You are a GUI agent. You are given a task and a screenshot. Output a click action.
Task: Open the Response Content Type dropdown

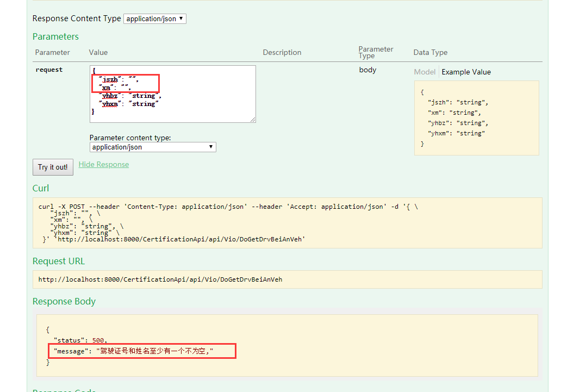click(155, 18)
